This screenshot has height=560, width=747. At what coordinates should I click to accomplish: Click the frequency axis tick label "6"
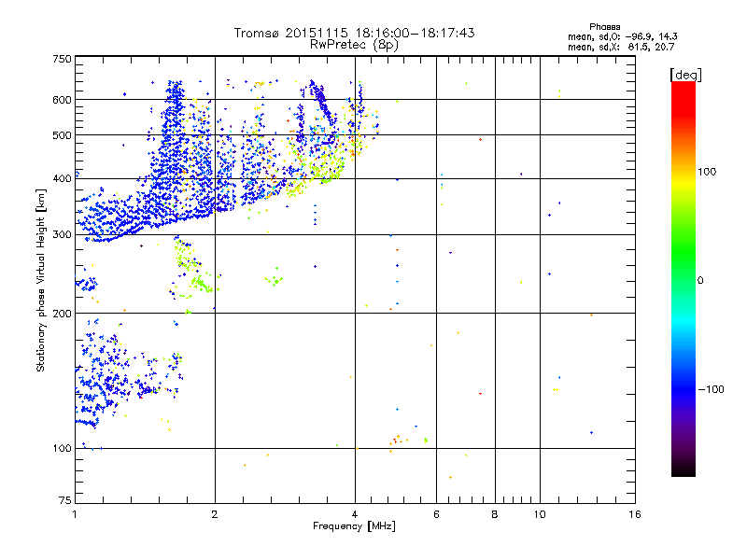point(436,514)
